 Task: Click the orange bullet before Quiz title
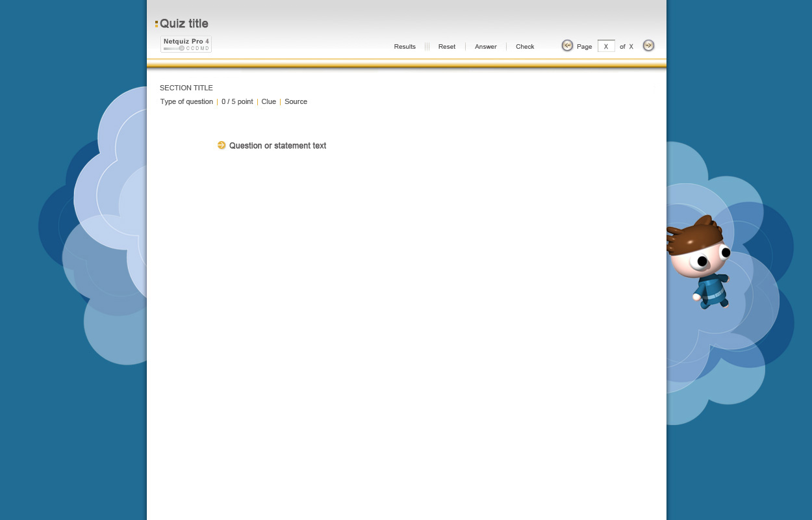[x=157, y=24]
